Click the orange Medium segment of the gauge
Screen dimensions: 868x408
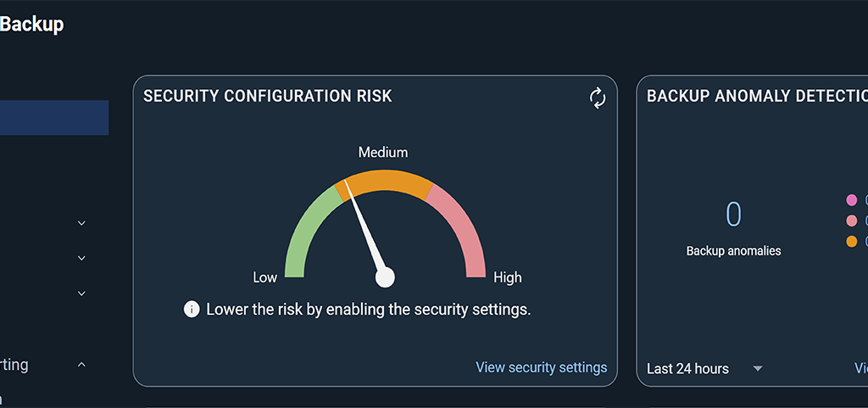[385, 182]
